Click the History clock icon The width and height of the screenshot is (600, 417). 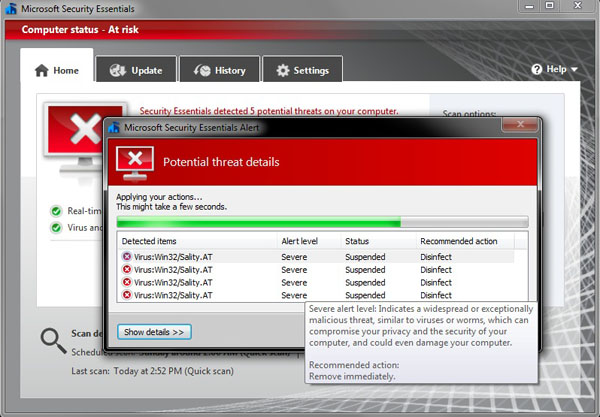[x=202, y=70]
